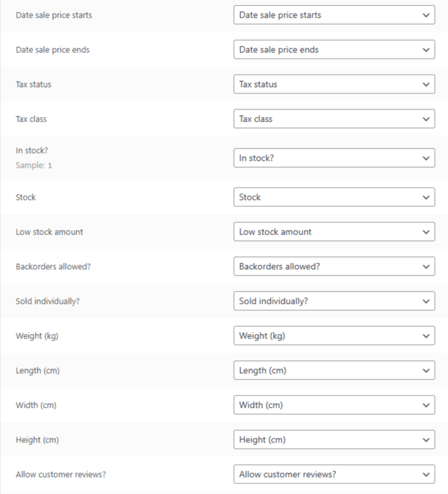
Task: Open the Sold individually? dropdown
Action: 333,301
